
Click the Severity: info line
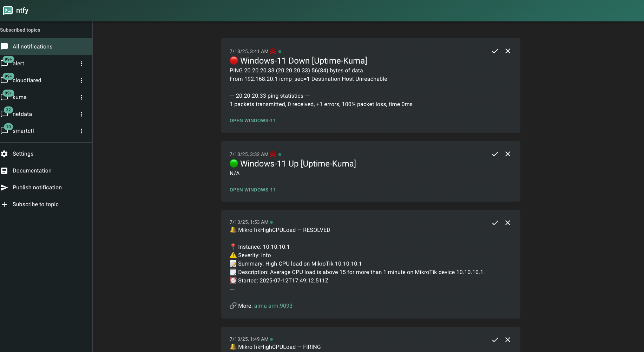[x=250, y=255]
